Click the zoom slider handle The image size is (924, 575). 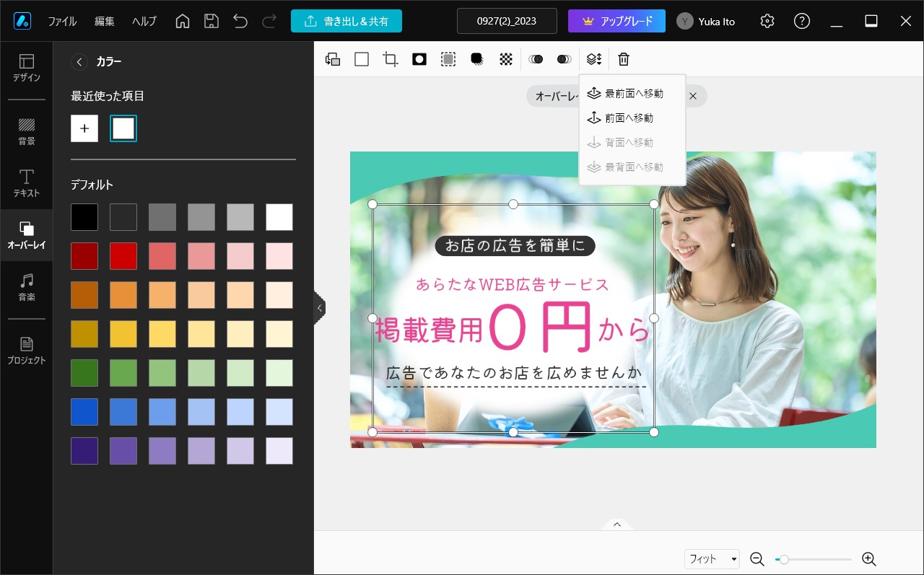click(x=783, y=559)
